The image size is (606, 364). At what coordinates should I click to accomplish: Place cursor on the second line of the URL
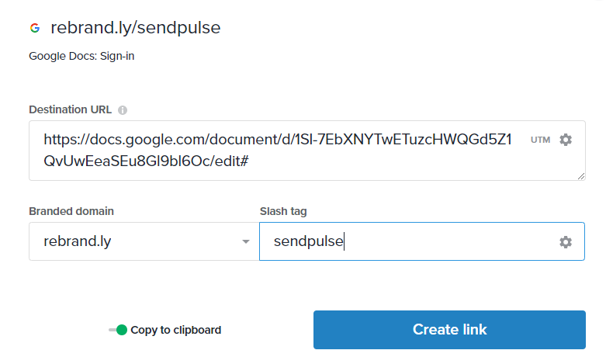[146, 161]
